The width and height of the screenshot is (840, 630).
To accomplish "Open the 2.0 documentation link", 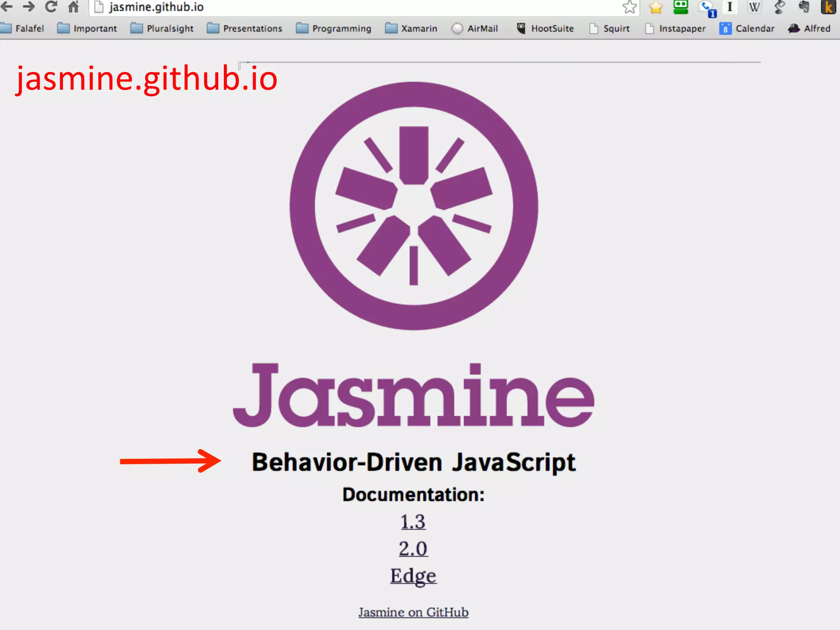I will pyautogui.click(x=413, y=549).
